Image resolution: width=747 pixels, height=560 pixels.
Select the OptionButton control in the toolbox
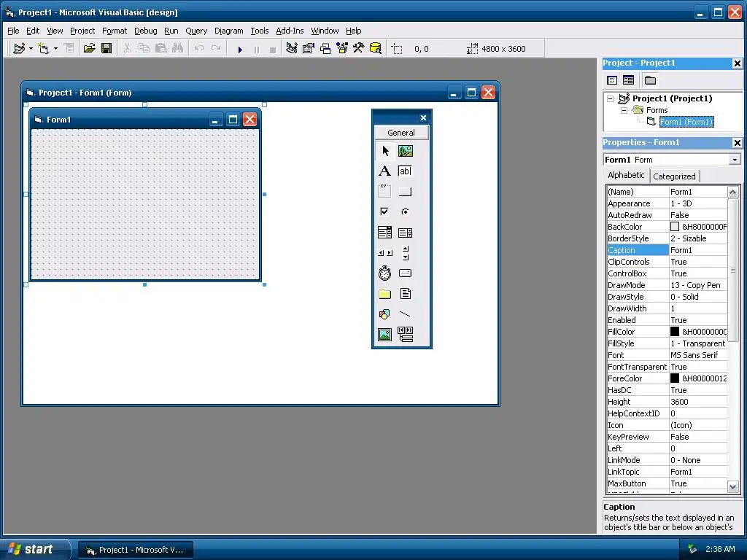(406, 212)
